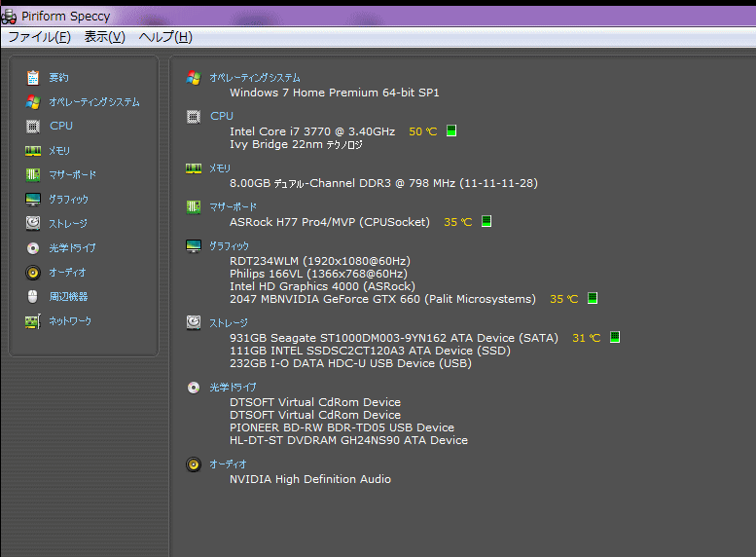Select 要約 in the sidebar

58,78
